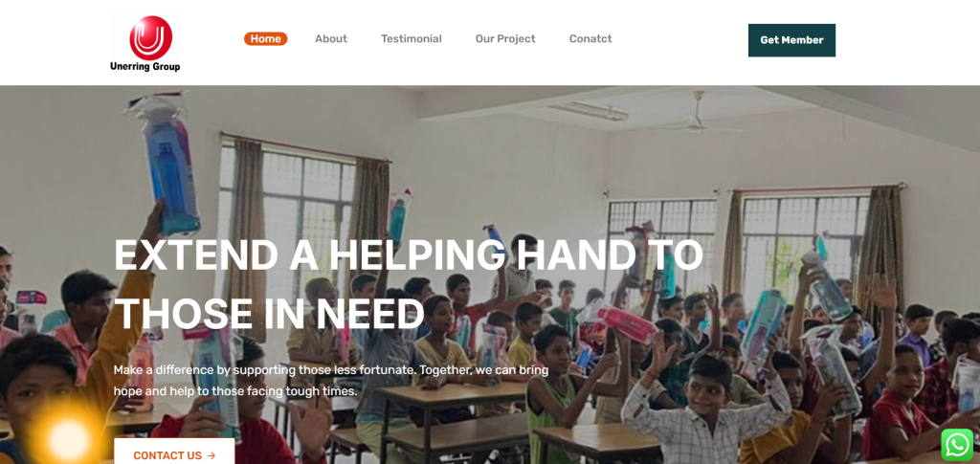This screenshot has height=464, width=980.
Task: Click the Unerring Group text under logo
Action: pyautogui.click(x=145, y=67)
